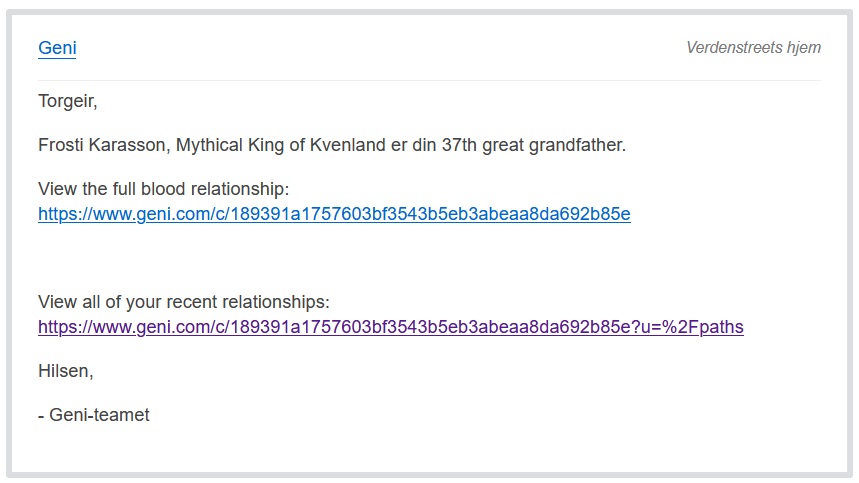
Task: Click the 'Torgeir,' greeting line
Action: click(67, 101)
